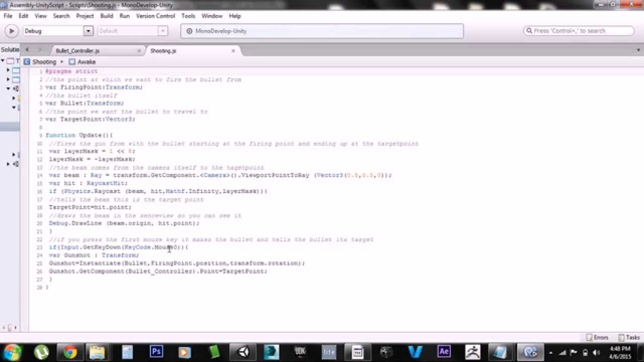Open the Tools menu

click(188, 16)
